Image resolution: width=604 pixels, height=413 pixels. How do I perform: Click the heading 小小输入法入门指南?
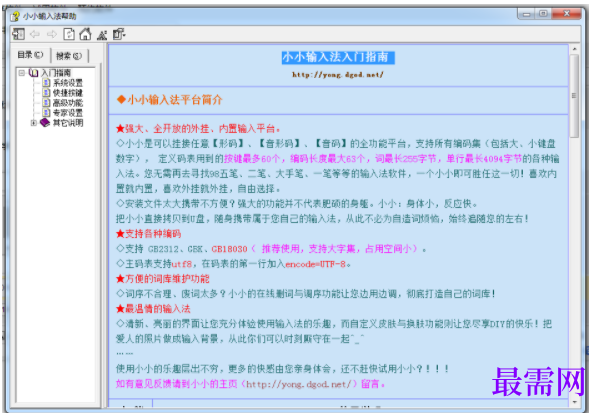pyautogui.click(x=338, y=57)
